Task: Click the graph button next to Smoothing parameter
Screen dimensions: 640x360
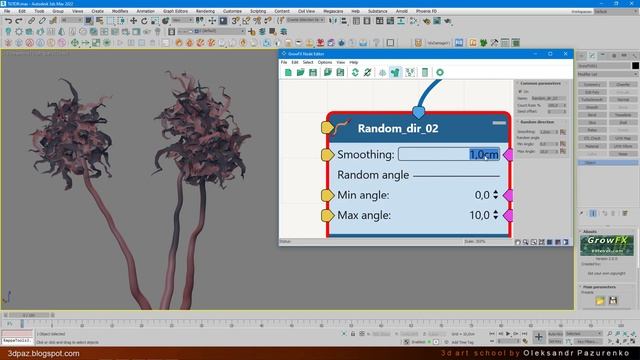Action: [x=563, y=132]
